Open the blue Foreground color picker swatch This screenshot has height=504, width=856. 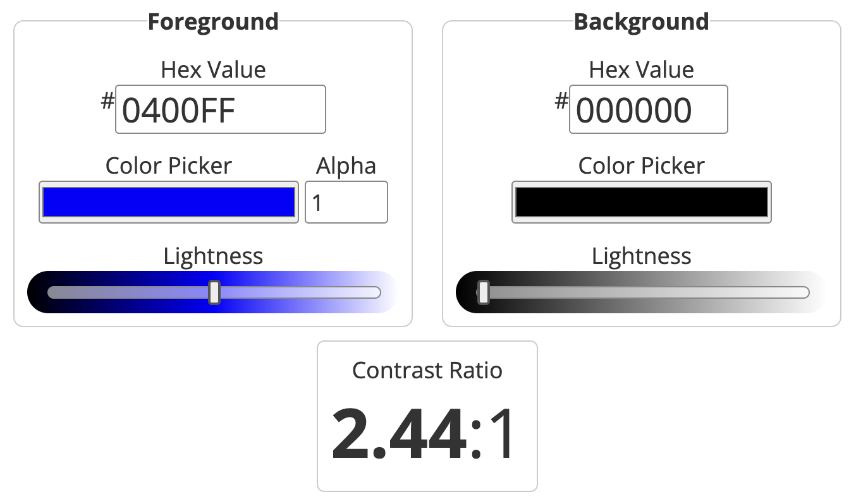(169, 203)
